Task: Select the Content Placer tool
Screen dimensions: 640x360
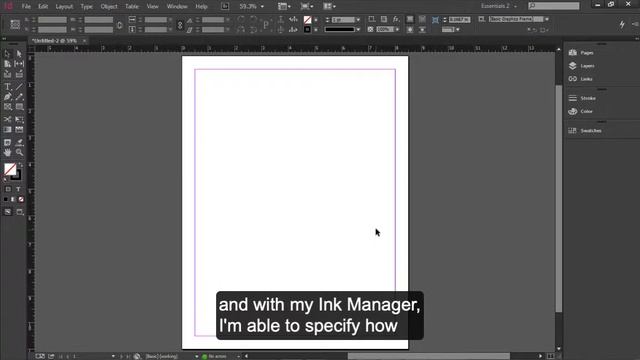Action: pyautogui.click(x=19, y=74)
